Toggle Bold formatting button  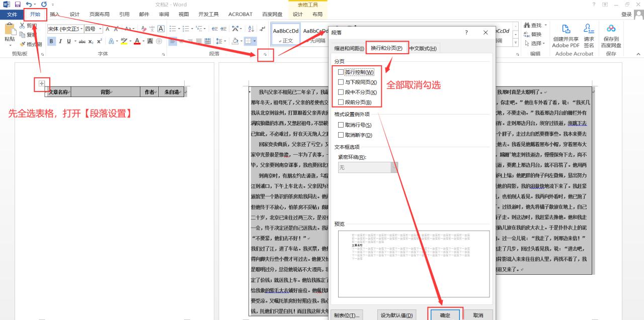pyautogui.click(x=51, y=41)
